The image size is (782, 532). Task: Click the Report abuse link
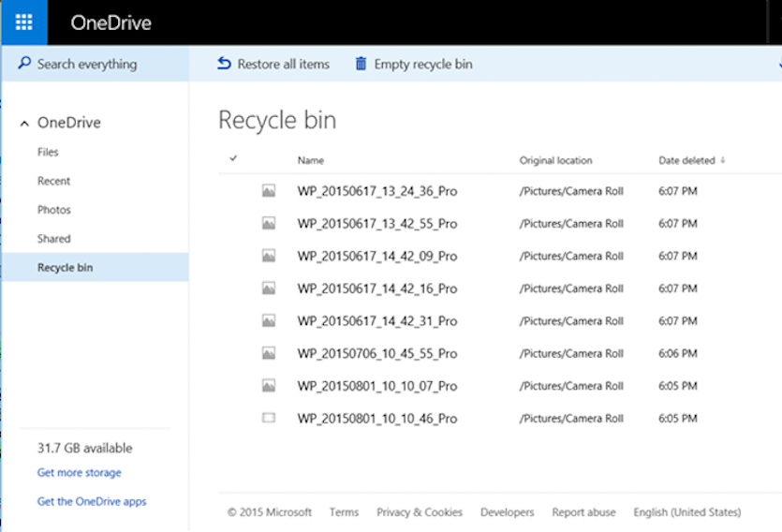point(583,512)
